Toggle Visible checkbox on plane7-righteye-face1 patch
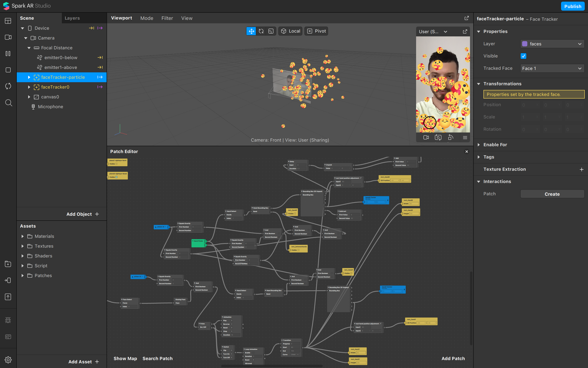The height and width of the screenshot is (368, 588). [116, 164]
